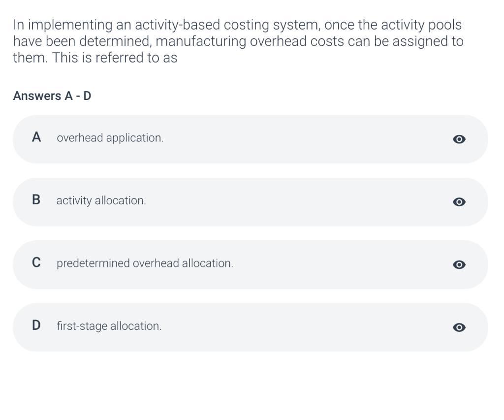Reveal answer A 'overhead application'

tap(459, 139)
